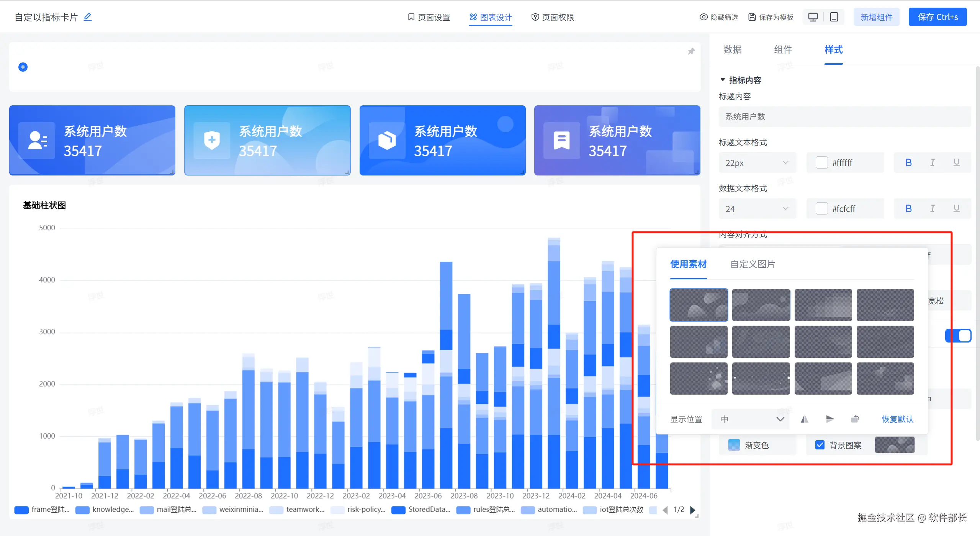
Task: Toggle bold for the title text format
Action: 908,163
